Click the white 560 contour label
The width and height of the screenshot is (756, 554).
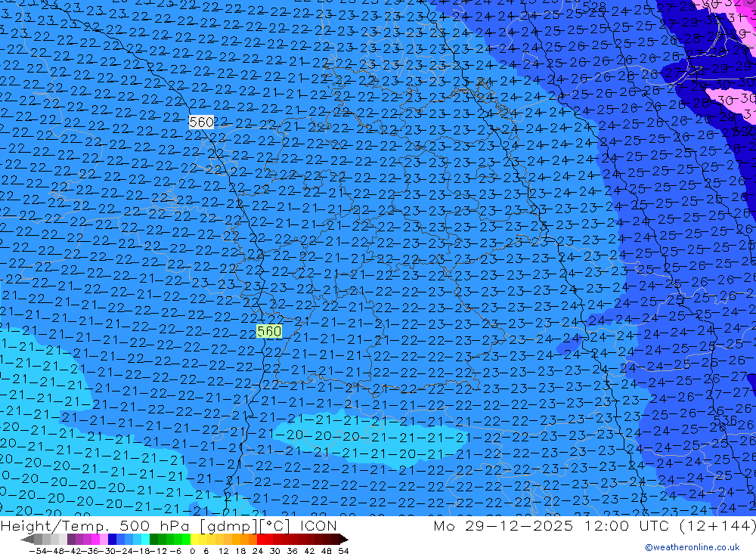pyautogui.click(x=201, y=122)
